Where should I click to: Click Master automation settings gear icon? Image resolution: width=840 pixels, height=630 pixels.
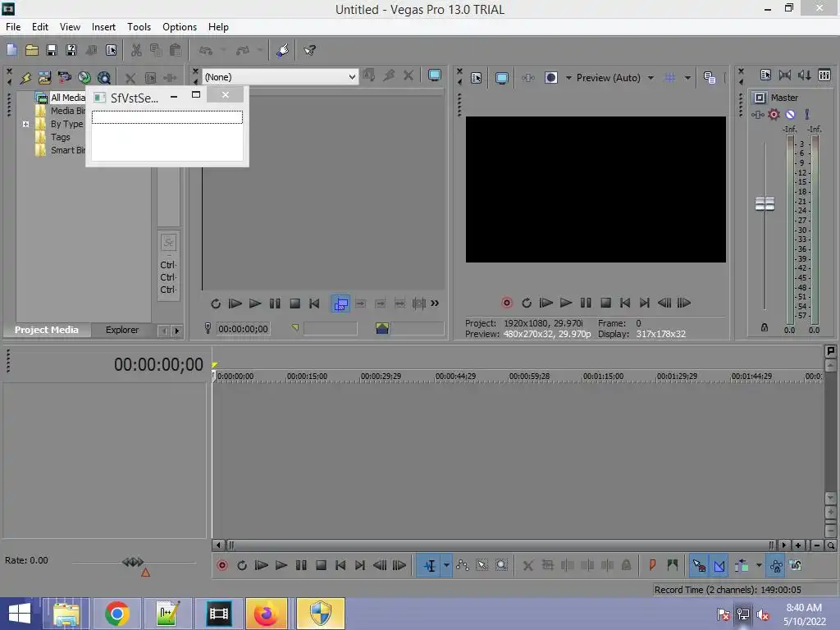[x=774, y=114]
